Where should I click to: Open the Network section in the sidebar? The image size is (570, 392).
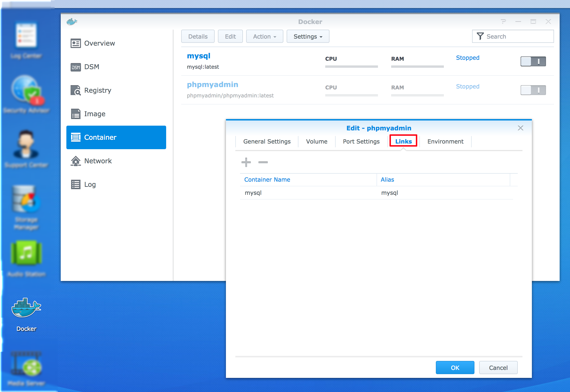pos(116,161)
